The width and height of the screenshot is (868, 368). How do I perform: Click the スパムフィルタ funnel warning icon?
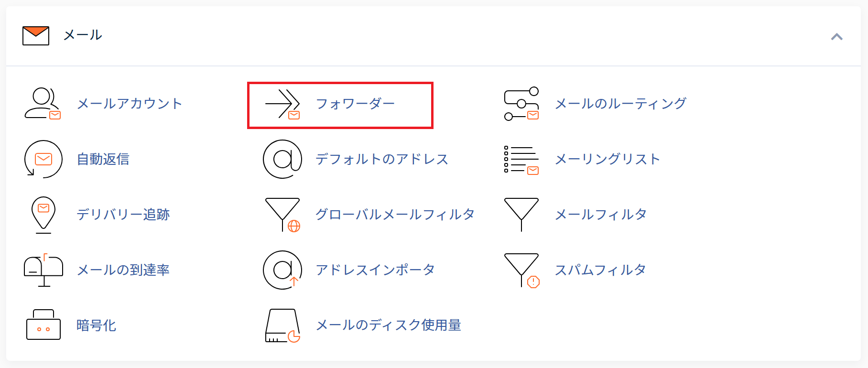click(522, 270)
